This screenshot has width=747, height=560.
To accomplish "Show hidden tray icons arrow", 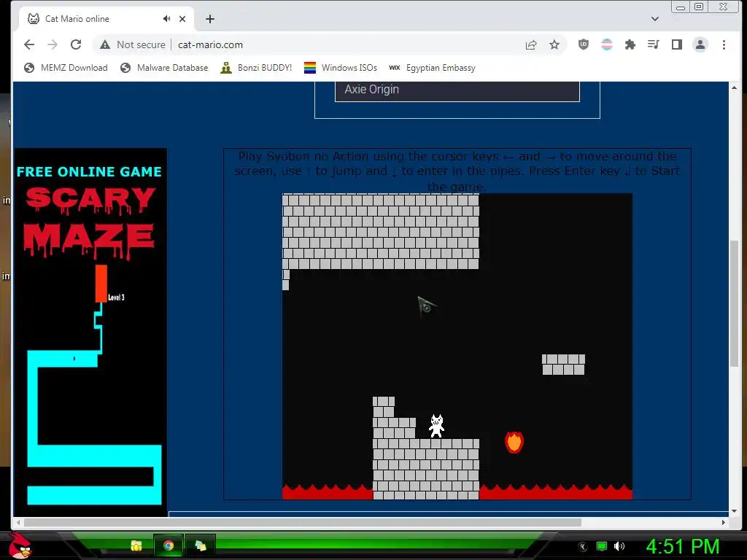I will pos(583,547).
